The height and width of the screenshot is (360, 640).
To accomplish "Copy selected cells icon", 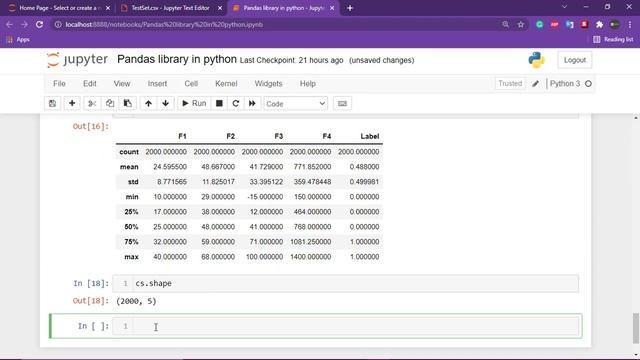I will (x=110, y=104).
